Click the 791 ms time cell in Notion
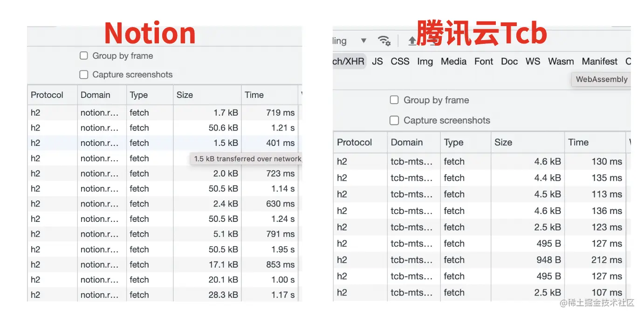 coord(269,234)
